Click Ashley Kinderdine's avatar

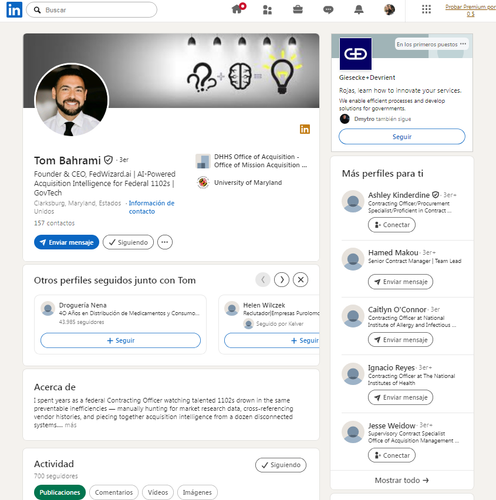(x=353, y=201)
